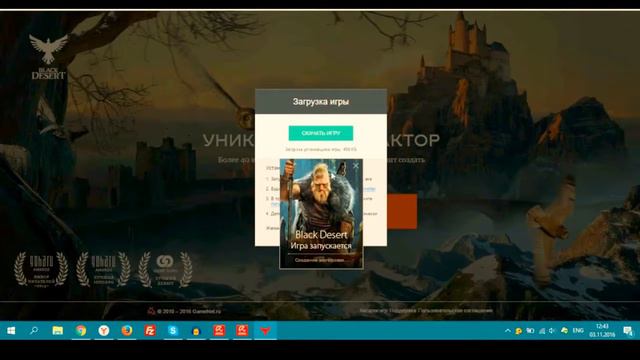Switch the ENG input language indicator

578,331
